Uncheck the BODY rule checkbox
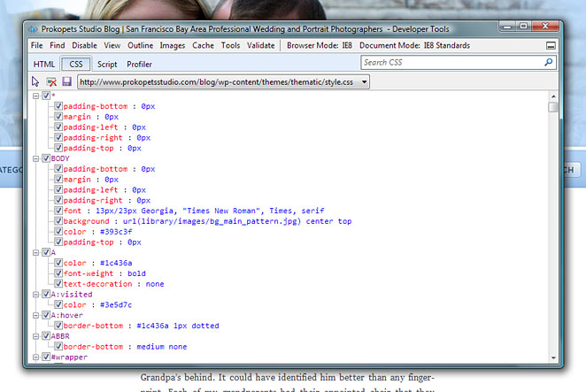The image size is (586, 392). point(46,158)
